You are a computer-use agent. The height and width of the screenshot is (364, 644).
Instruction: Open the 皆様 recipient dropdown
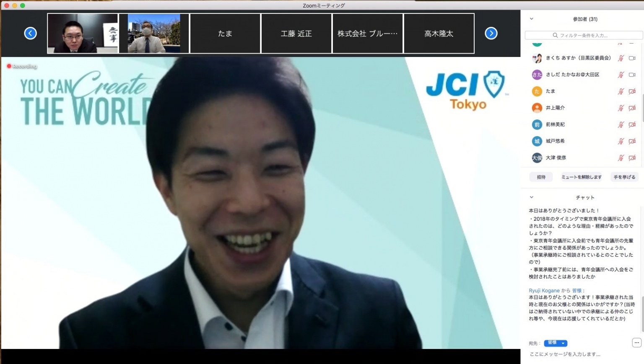click(x=556, y=343)
